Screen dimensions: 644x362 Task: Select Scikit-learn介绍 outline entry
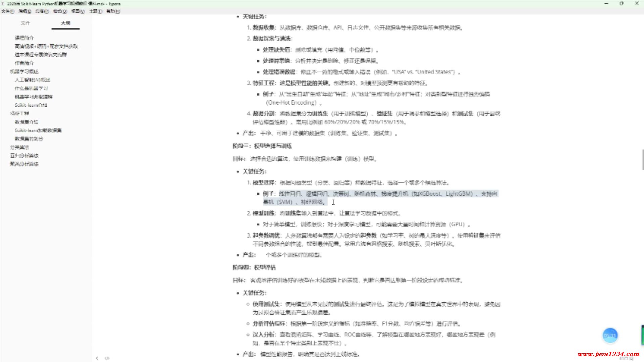click(31, 105)
